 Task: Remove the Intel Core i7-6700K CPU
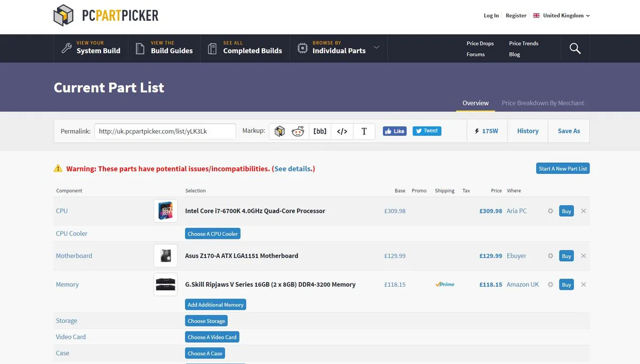[x=583, y=211]
